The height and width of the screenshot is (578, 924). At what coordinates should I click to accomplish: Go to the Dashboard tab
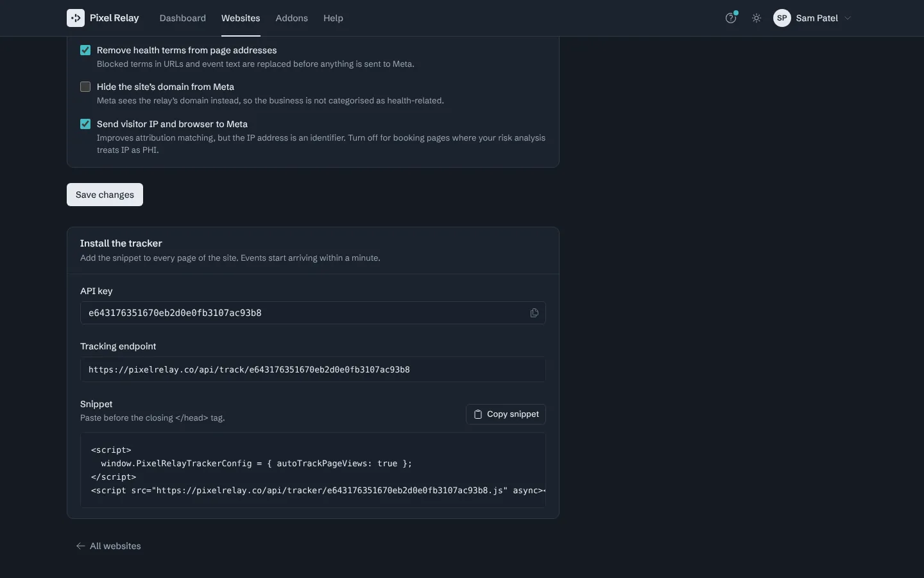pyautogui.click(x=183, y=18)
